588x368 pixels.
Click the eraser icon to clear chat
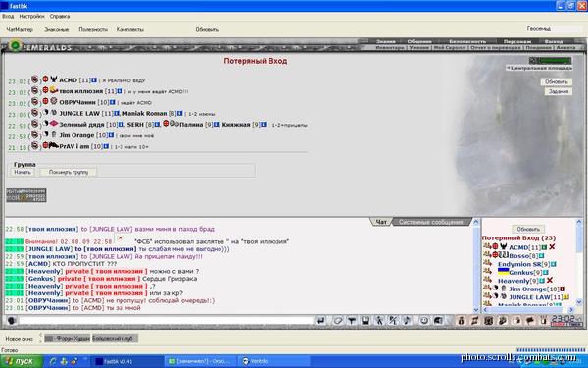click(337, 321)
